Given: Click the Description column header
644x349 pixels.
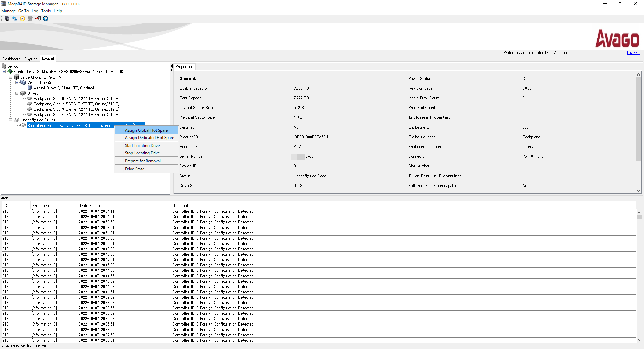Looking at the screenshot, I should (404, 206).
